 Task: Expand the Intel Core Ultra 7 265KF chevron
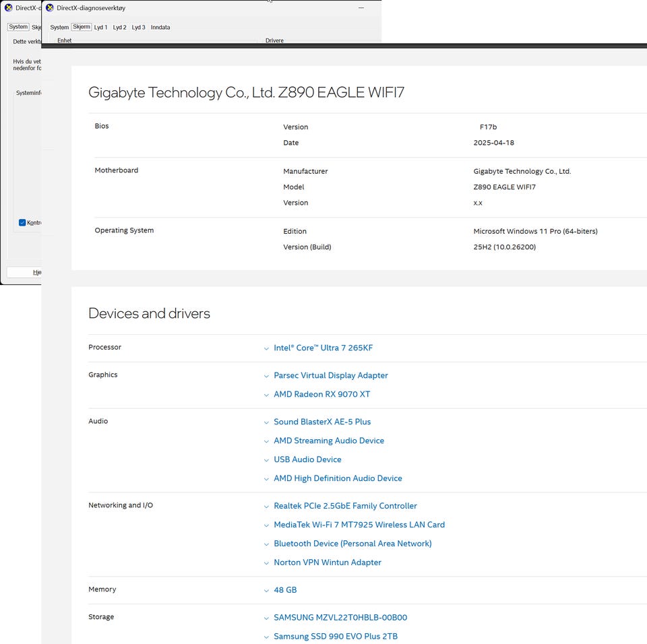[x=266, y=349]
